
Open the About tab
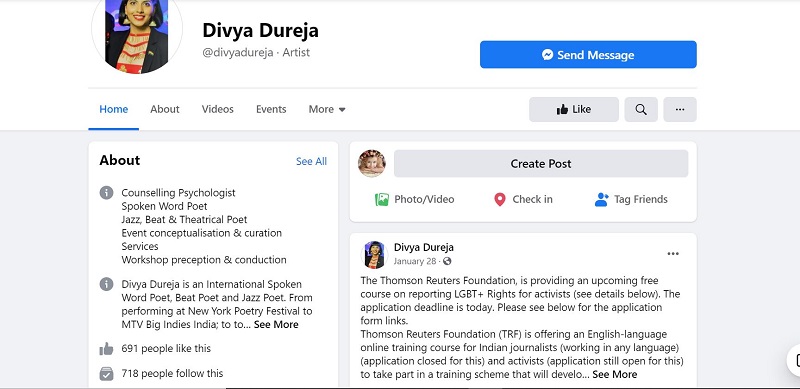pyautogui.click(x=164, y=109)
